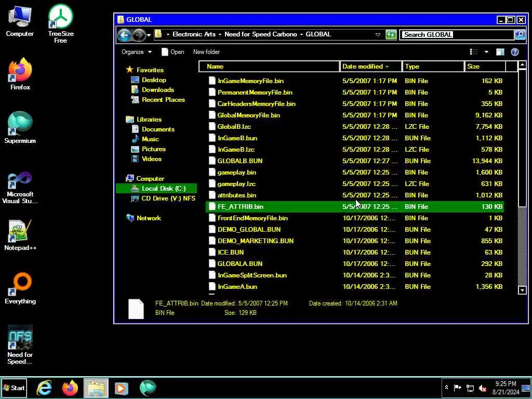Screen dimensions: 532x399
Task: Select InGameMemoryFile.bin file
Action: (354, 81)
